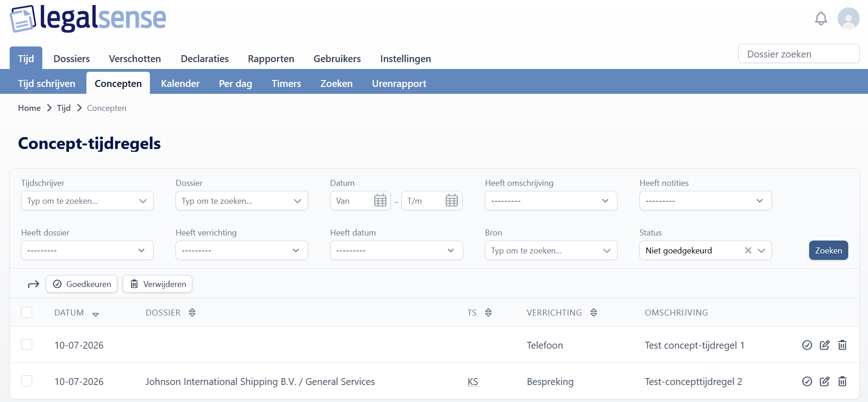The image size is (868, 402).
Task: Click the blue Zoeken button
Action: (x=828, y=250)
